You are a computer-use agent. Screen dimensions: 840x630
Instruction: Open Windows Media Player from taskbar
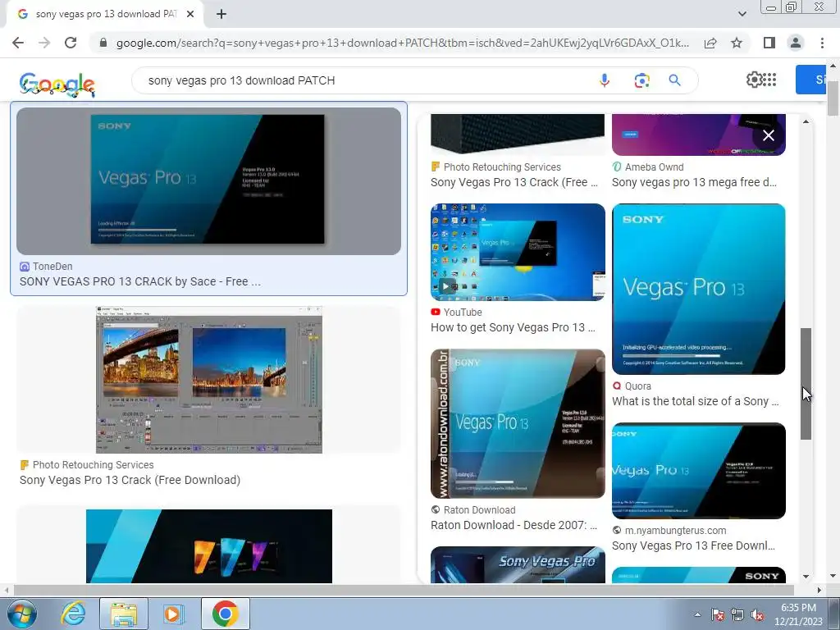tap(174, 614)
